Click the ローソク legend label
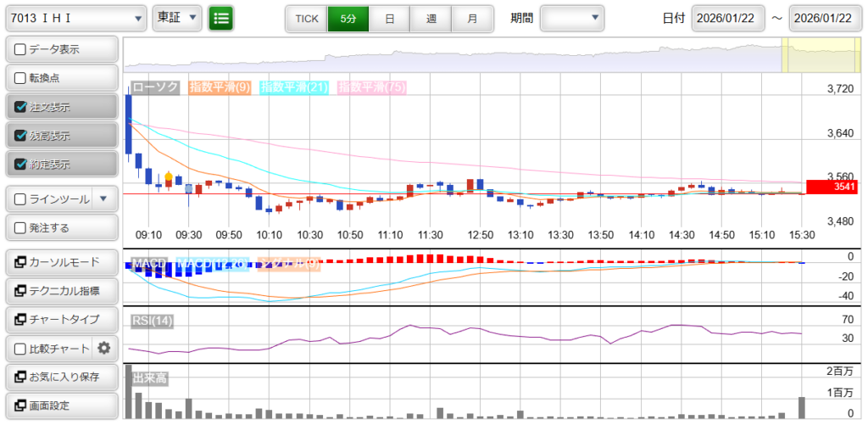The width and height of the screenshot is (868, 425). [x=155, y=87]
